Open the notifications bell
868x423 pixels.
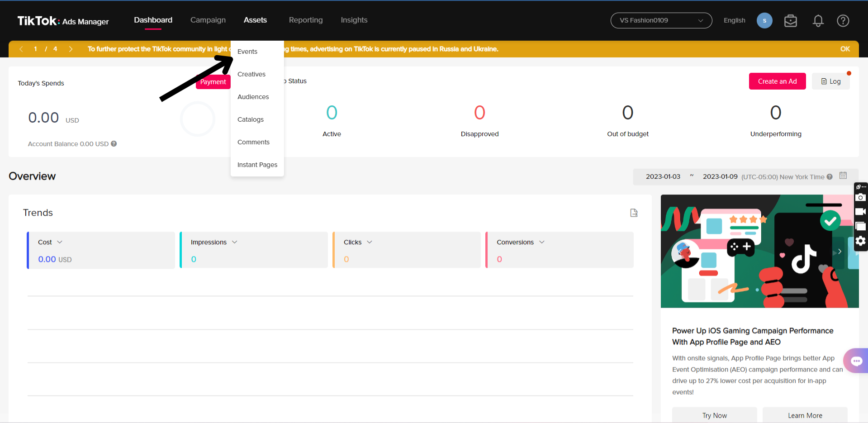818,21
